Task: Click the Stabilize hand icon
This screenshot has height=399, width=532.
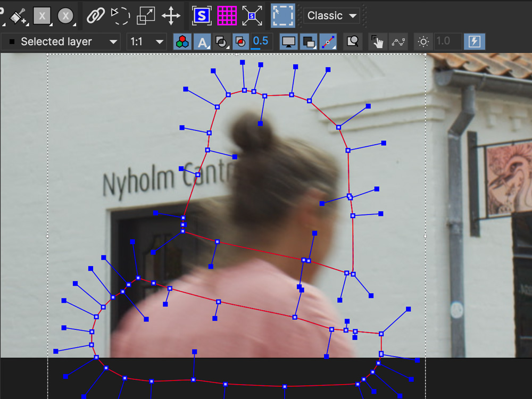Action: [x=377, y=41]
